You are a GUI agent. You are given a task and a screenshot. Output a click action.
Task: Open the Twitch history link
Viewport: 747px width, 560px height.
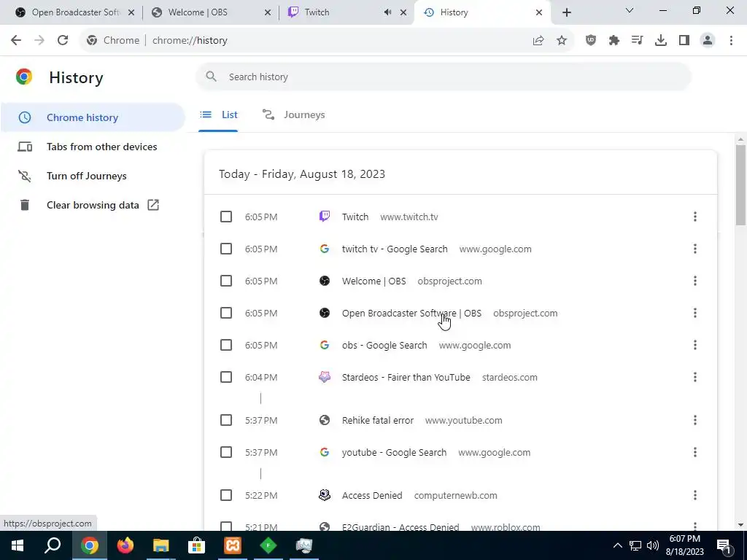(x=355, y=217)
